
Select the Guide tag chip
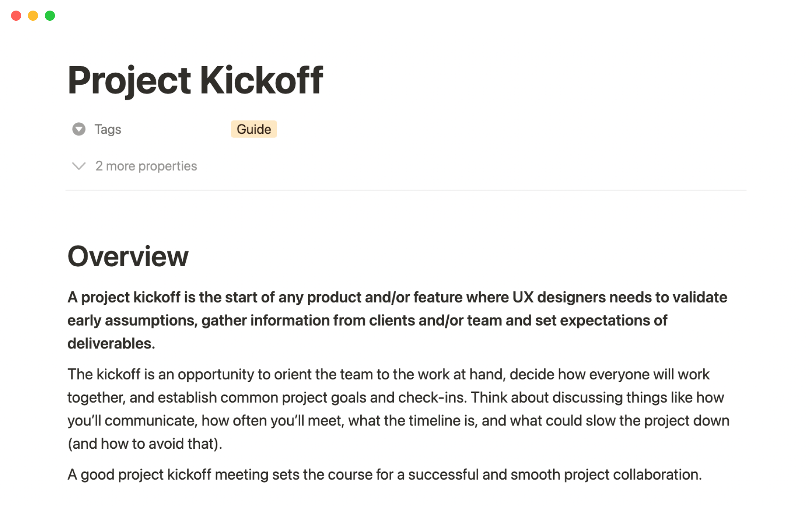(x=254, y=129)
